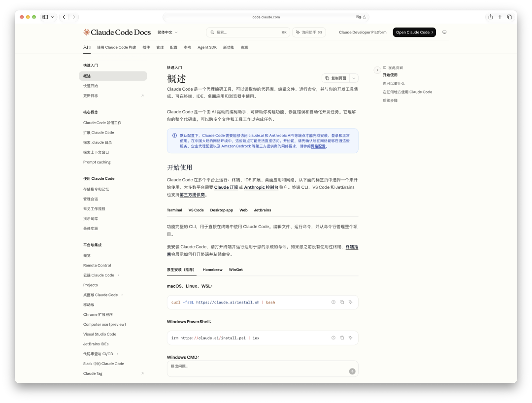Screen dimensions: 532x403
Task: Click the Open Claude Code button
Action: click(x=414, y=32)
